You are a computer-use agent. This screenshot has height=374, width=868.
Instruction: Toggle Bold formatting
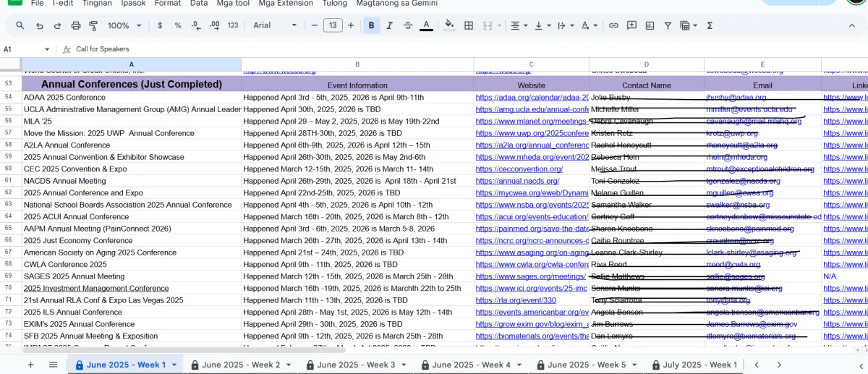(x=372, y=25)
